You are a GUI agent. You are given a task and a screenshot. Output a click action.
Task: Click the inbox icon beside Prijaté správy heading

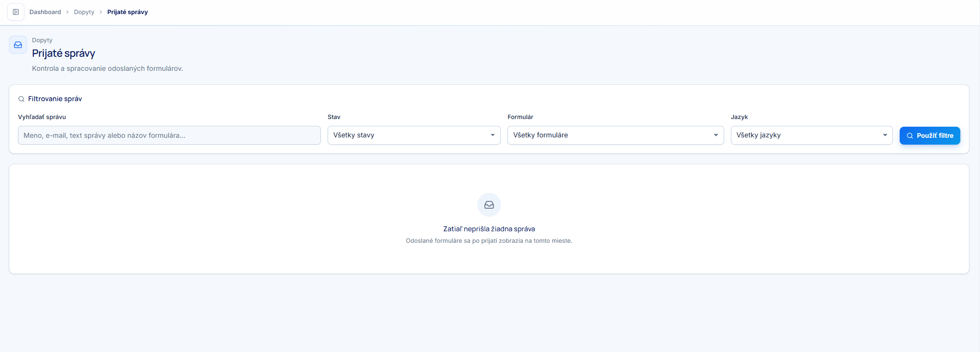point(18,45)
